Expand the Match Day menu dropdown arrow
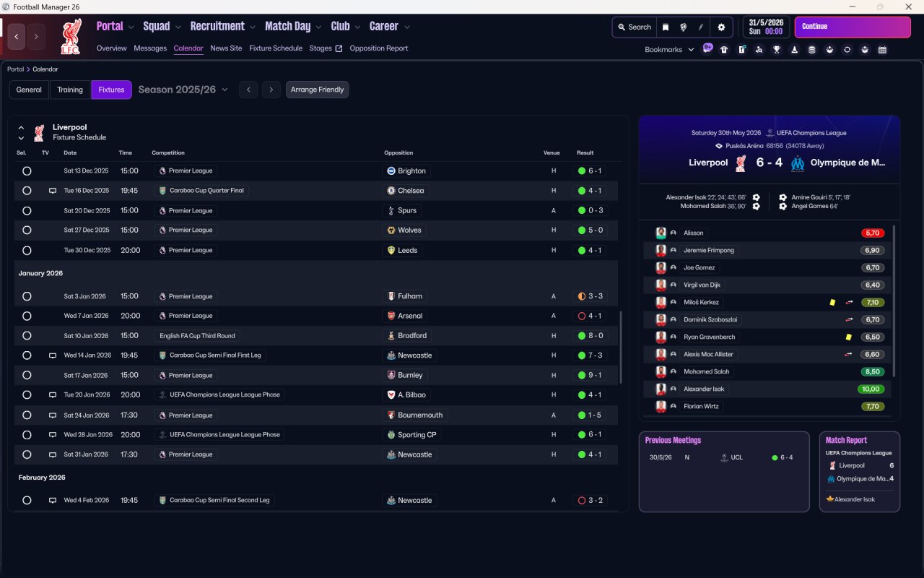Screen dimensions: 924x578 point(318,27)
